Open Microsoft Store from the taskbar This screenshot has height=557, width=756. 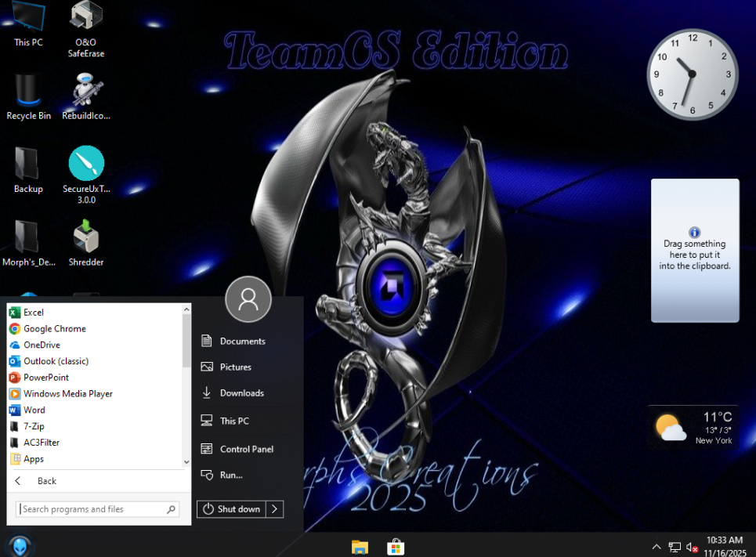click(396, 547)
